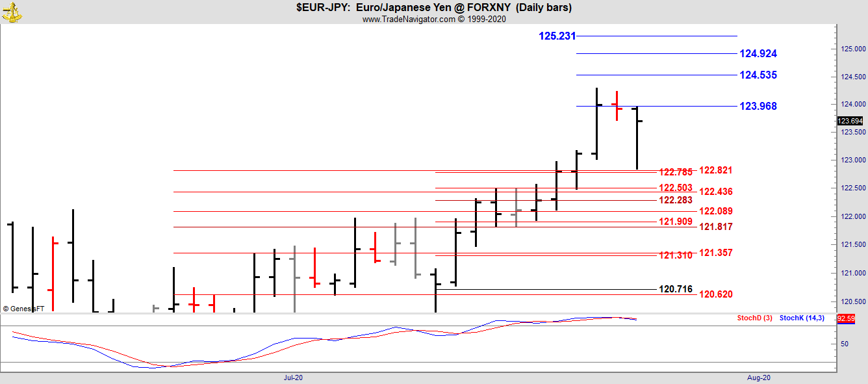Select the 124.535 blue level label
The image size is (868, 384).
click(x=758, y=75)
